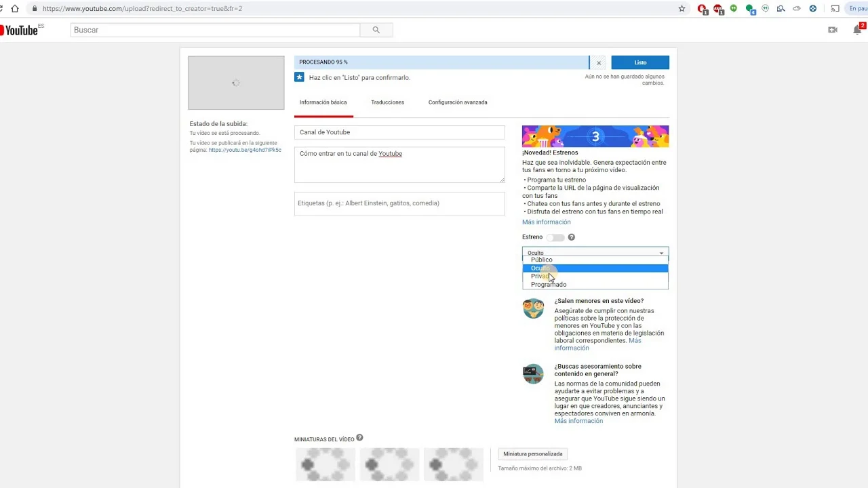
Task: Open the create video camera icon
Action: point(833,30)
